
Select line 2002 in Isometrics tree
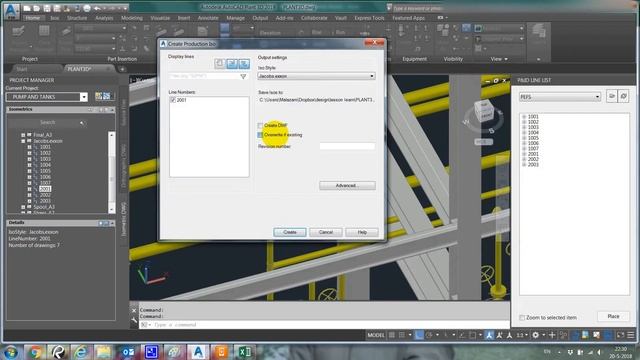click(x=45, y=195)
